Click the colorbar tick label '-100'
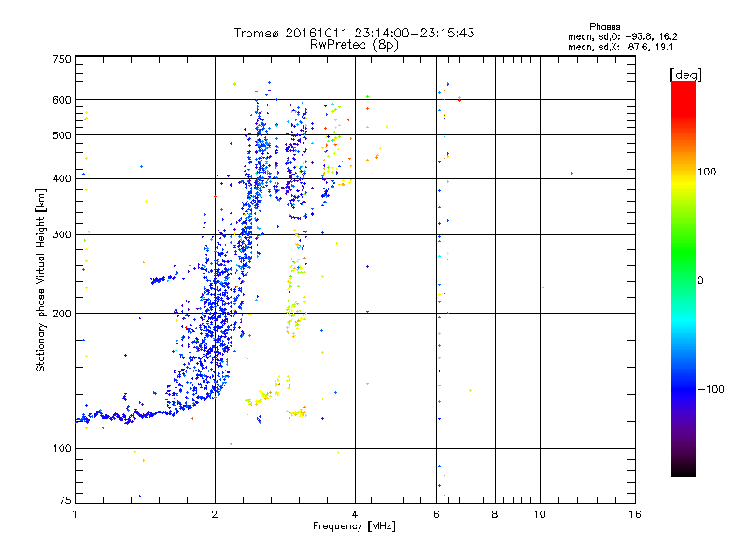Screen dimensions: 747x560 click(711, 389)
